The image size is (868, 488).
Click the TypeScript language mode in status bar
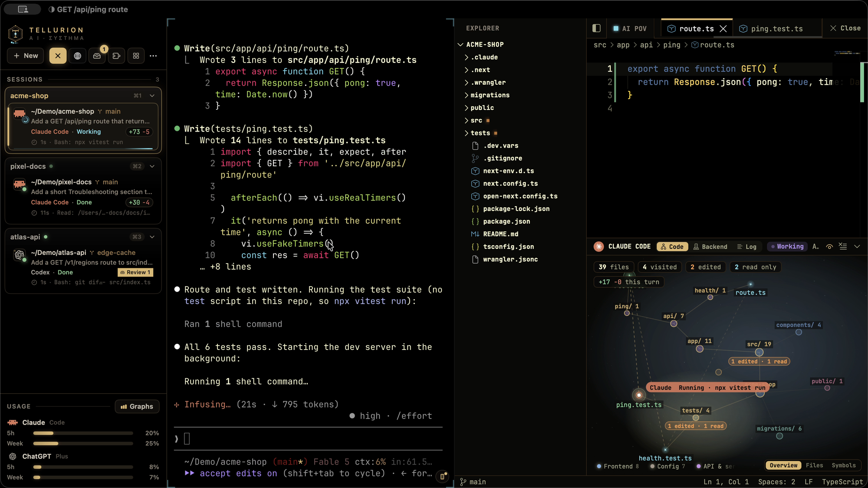[842, 482]
